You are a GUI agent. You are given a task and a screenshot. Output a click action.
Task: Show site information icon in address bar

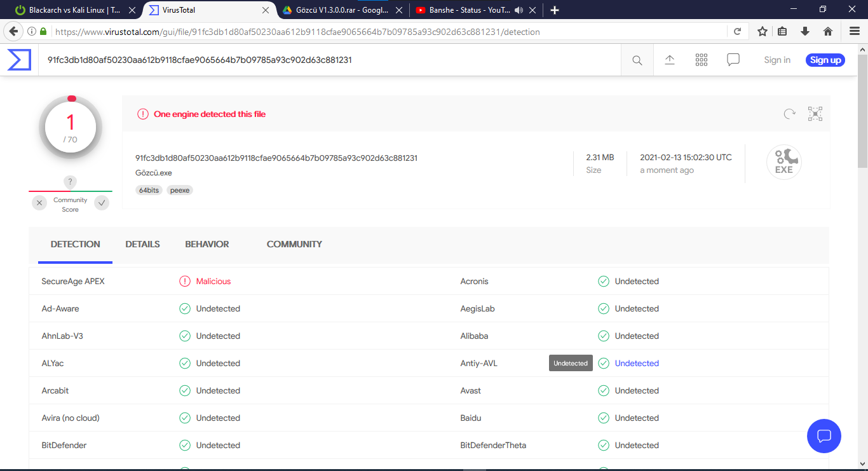coord(32,31)
